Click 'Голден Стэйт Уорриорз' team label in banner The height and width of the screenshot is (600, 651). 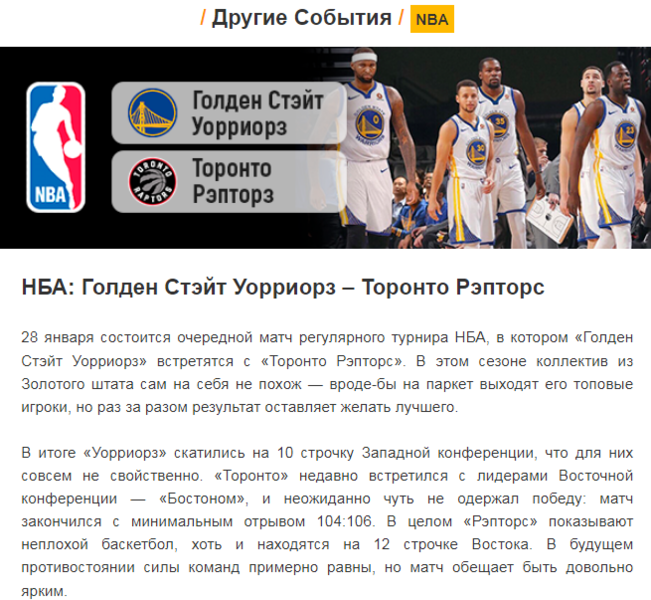pos(257,113)
